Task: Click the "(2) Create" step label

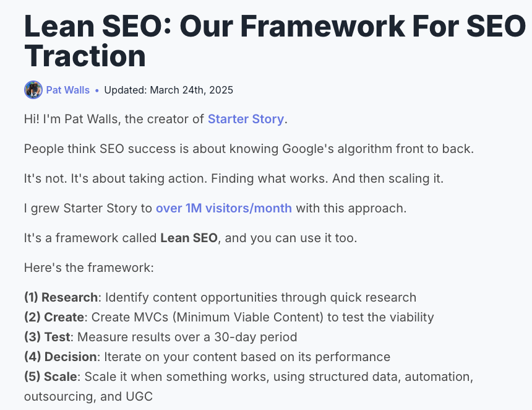Action: (54, 317)
